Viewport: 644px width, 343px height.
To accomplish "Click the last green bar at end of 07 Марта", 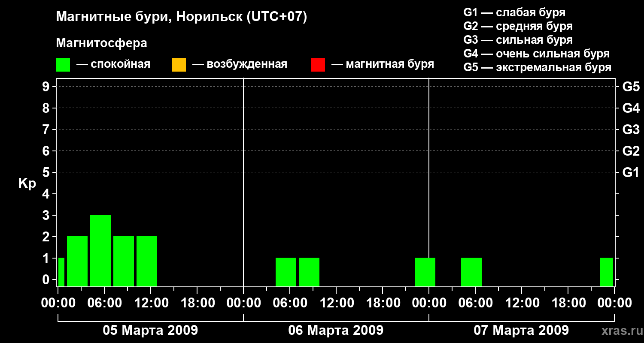I will (x=607, y=272).
